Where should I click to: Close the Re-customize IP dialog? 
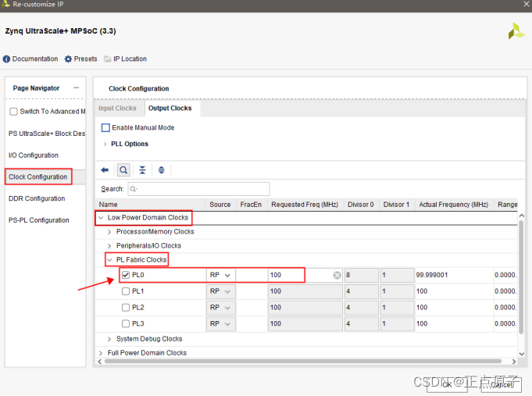[x=527, y=5]
